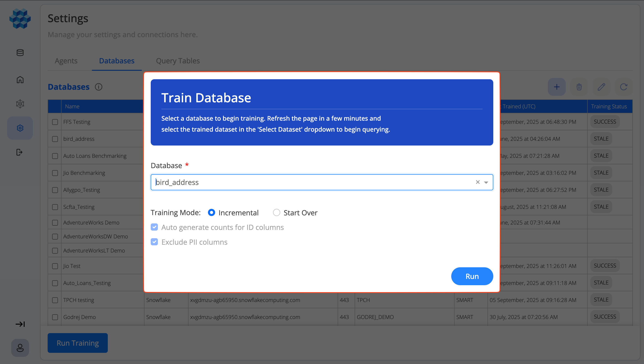The width and height of the screenshot is (644, 364).
Task: Clear bird_address selection with the X
Action: point(477,182)
